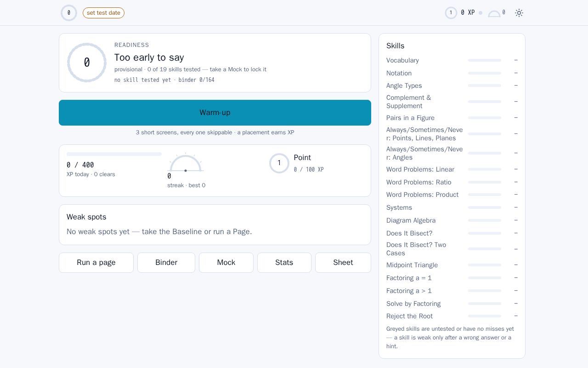
Task: Click the Run a page button
Action: pos(96,263)
